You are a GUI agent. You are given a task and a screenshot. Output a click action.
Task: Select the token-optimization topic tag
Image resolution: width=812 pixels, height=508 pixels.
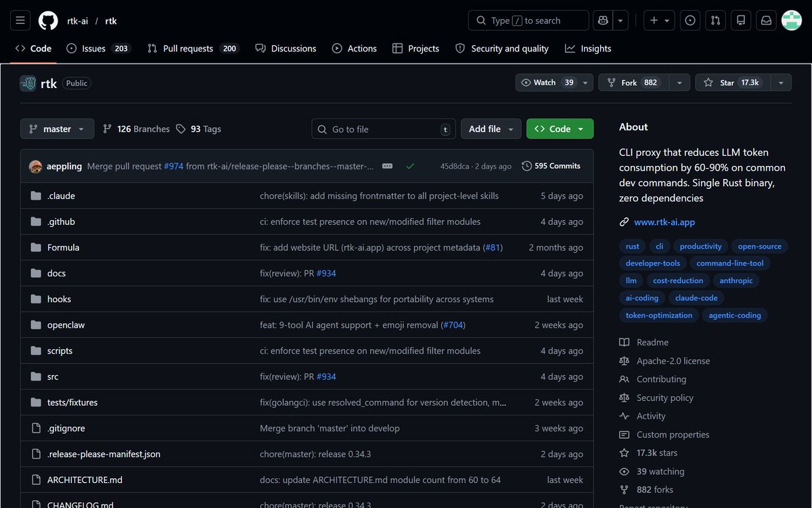point(659,316)
